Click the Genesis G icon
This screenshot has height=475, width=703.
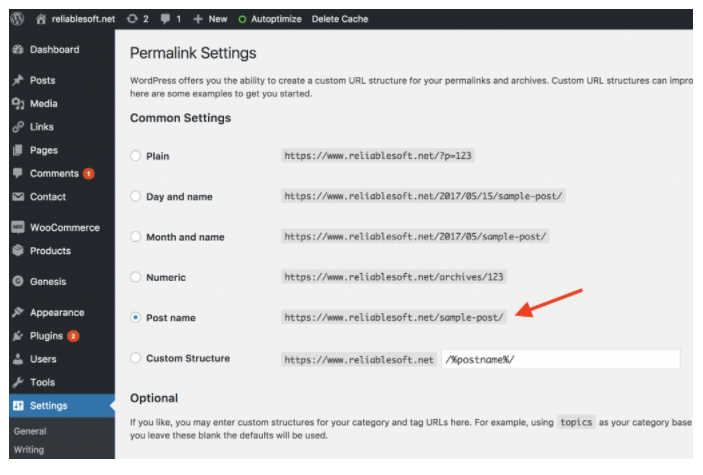click(18, 281)
